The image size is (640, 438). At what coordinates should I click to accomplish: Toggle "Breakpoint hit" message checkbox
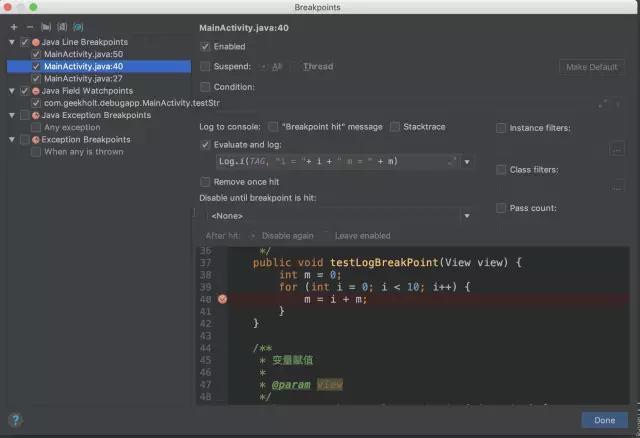pos(273,127)
